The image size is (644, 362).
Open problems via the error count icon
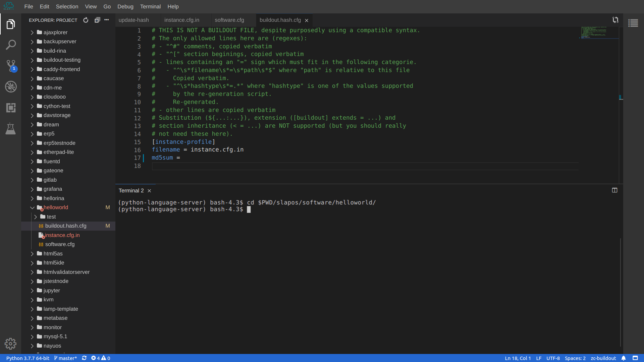(x=94, y=358)
